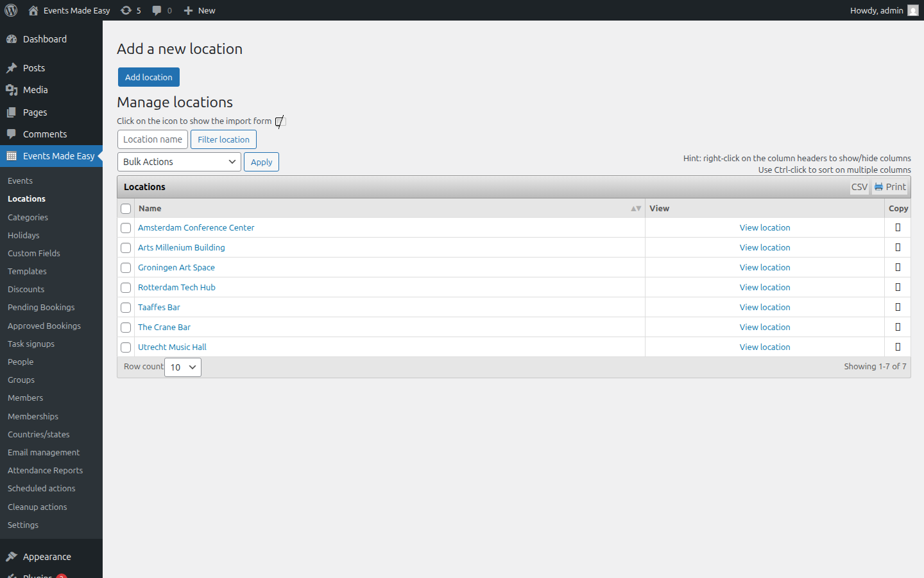Open the updates icon showing 5 updates
924x578 pixels.
[130, 10]
